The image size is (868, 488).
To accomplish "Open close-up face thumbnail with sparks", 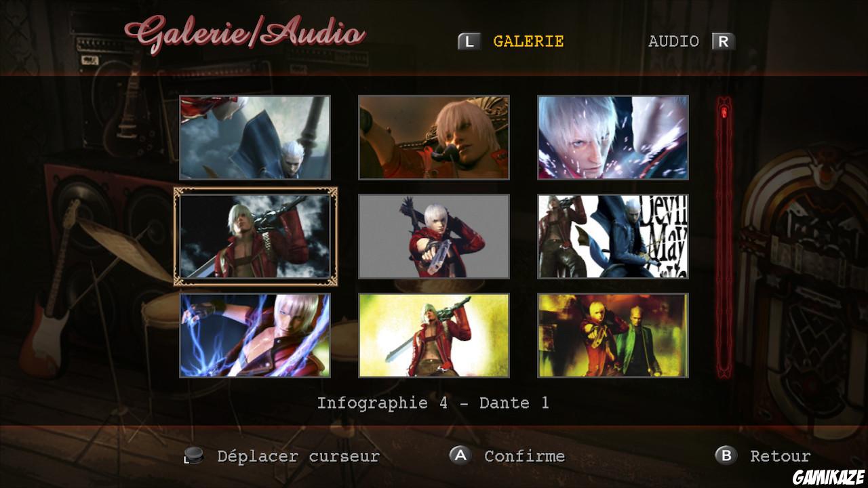I will pyautogui.click(x=613, y=138).
